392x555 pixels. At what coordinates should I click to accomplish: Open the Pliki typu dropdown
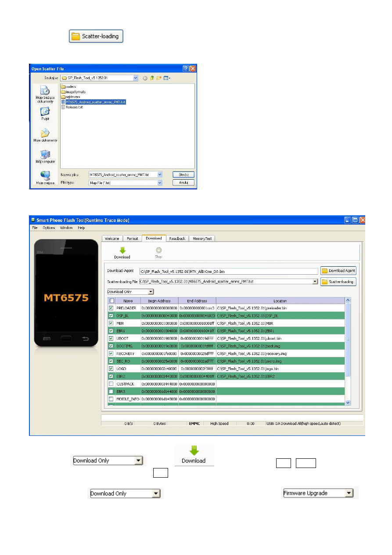(160, 182)
